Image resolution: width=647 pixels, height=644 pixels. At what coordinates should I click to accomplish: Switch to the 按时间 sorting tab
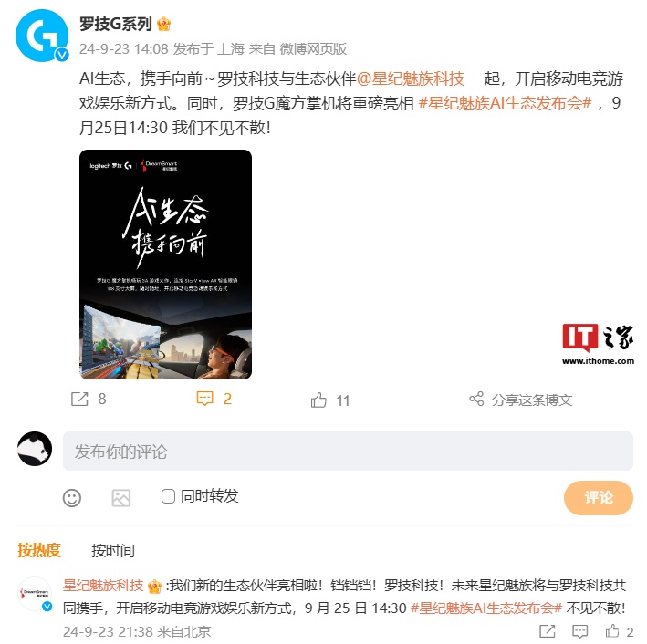pos(113,551)
